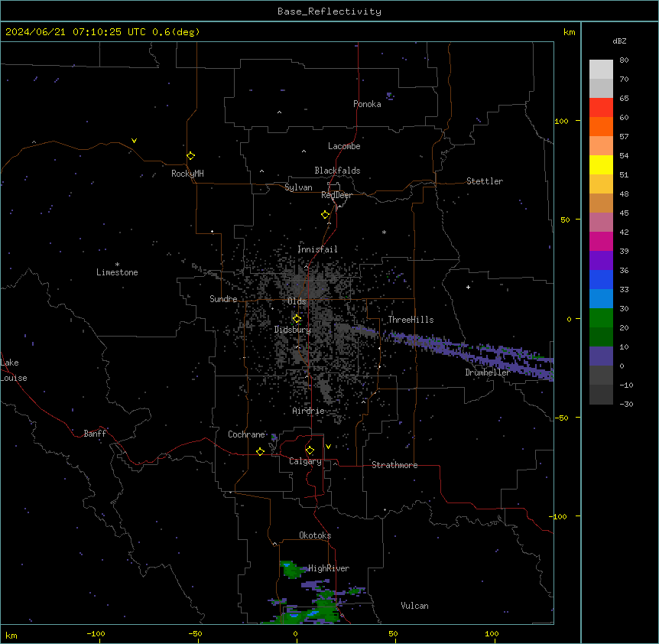This screenshot has width=659, height=644.
Task: Pick the red 65-60 dBZ swatch
Action: 601,107
